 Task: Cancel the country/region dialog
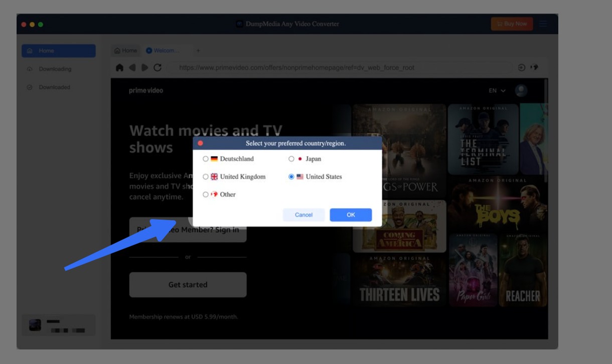tap(303, 215)
